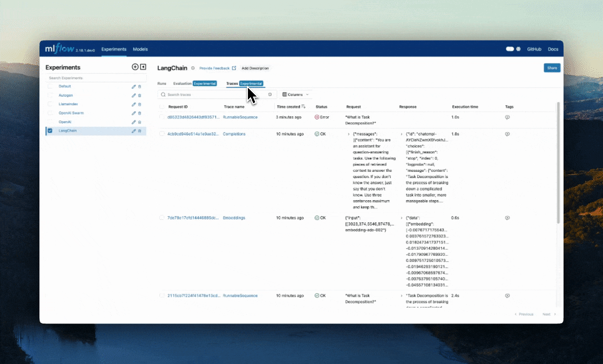Screen dimensions: 603x364
Task: Expand the Completions row request JSON
Action: [x=349, y=134]
